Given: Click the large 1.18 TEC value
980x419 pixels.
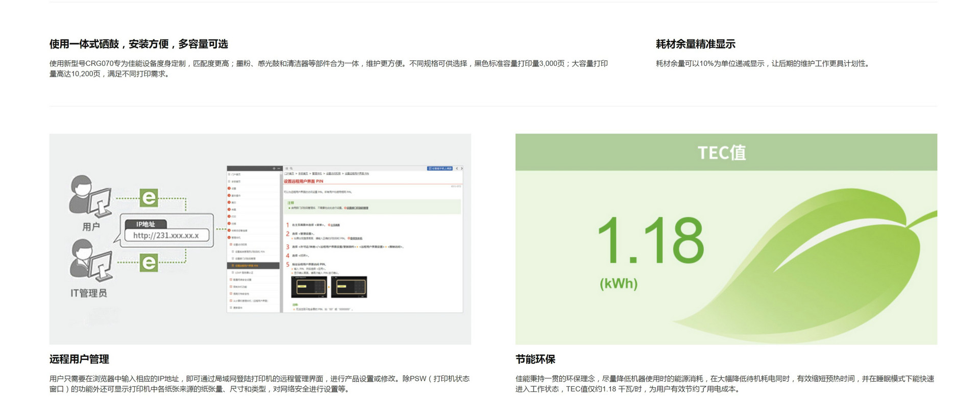Looking at the screenshot, I should click(650, 240).
